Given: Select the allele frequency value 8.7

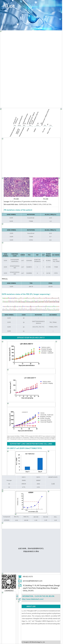Looking at the screenshot, I should tap(50, 237).
